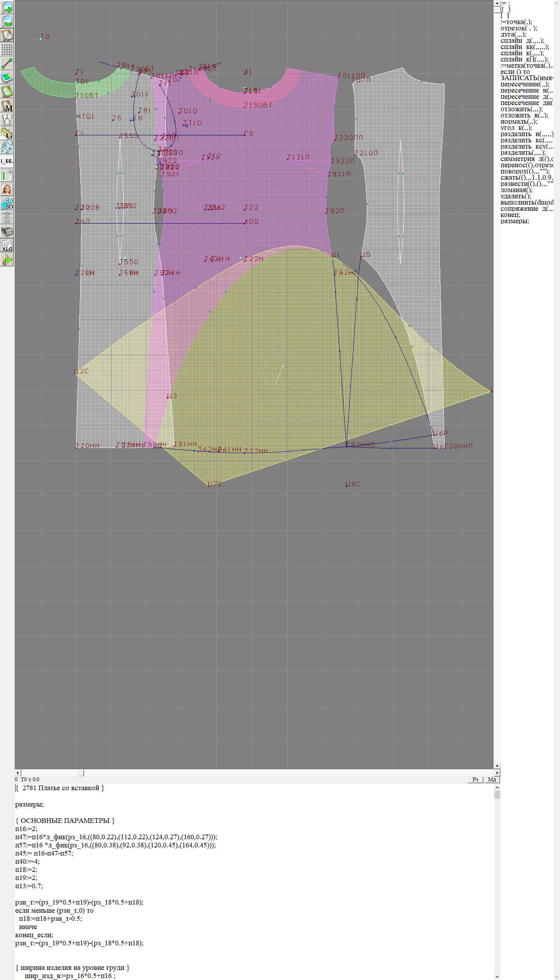This screenshot has height=980, width=560.
Task: Open the 3D view icon
Action: pos(7,203)
